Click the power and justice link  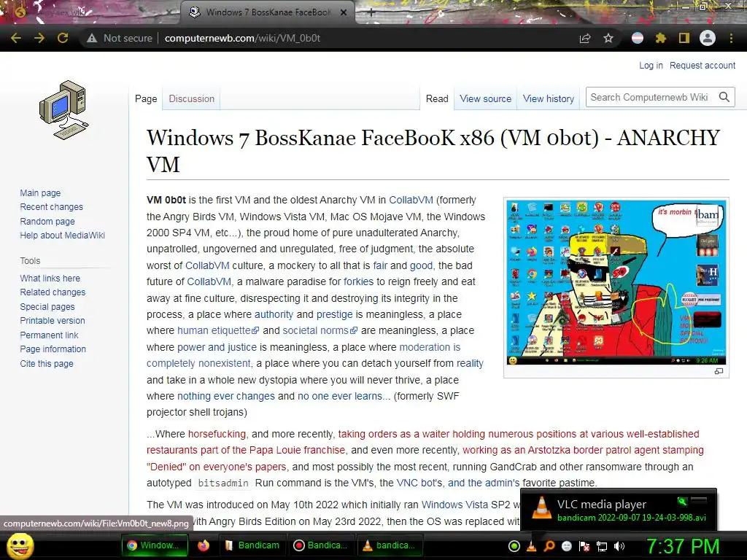click(x=217, y=347)
